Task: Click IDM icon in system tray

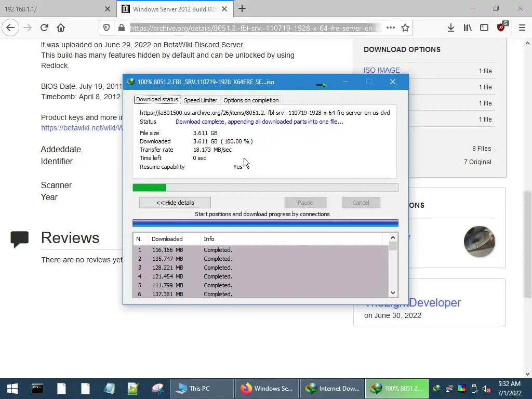Action: pos(437,389)
